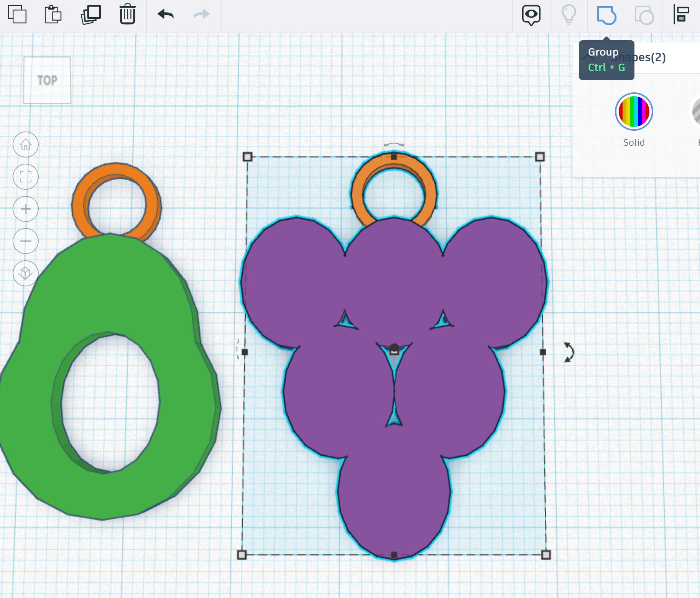Open the notes tool
The width and height of the screenshot is (700, 598).
point(531,15)
